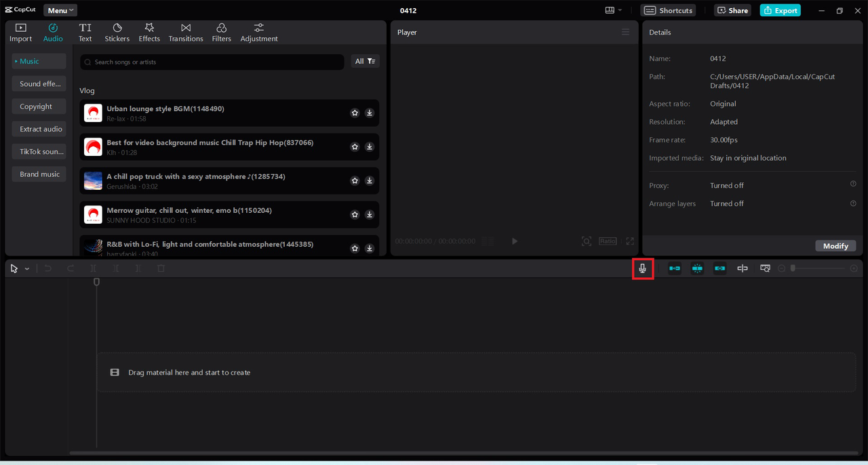Image resolution: width=868 pixels, height=465 pixels.
Task: Select the Music category
Action: 39,61
